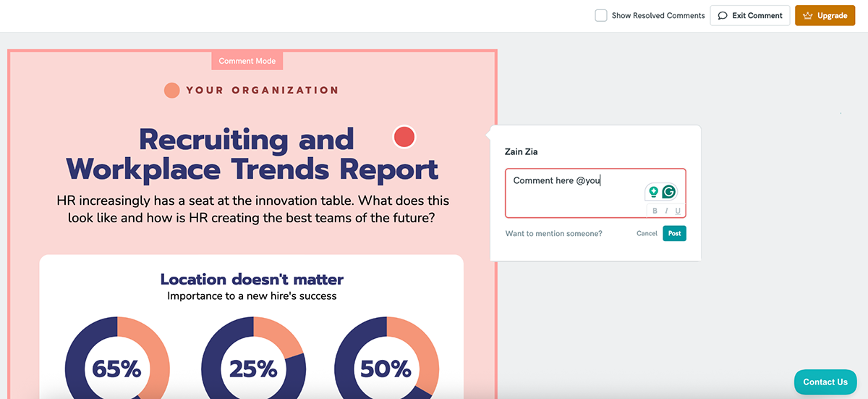
Task: Cancel the comment
Action: tap(647, 233)
